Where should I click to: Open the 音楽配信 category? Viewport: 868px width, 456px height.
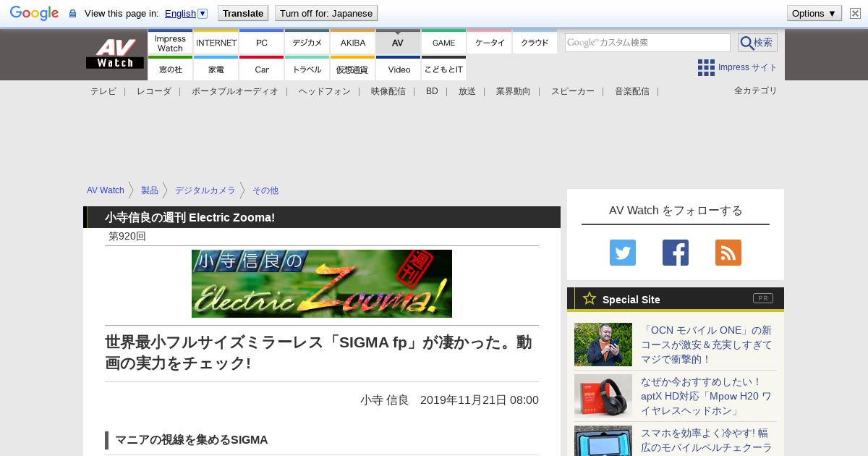tap(632, 91)
